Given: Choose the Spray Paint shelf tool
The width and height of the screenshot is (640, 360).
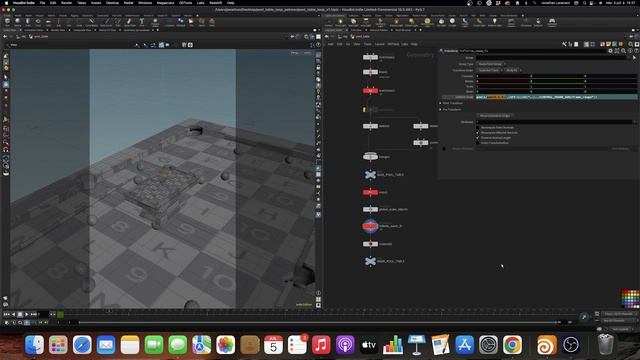Looking at the screenshot, I should coord(129,22).
